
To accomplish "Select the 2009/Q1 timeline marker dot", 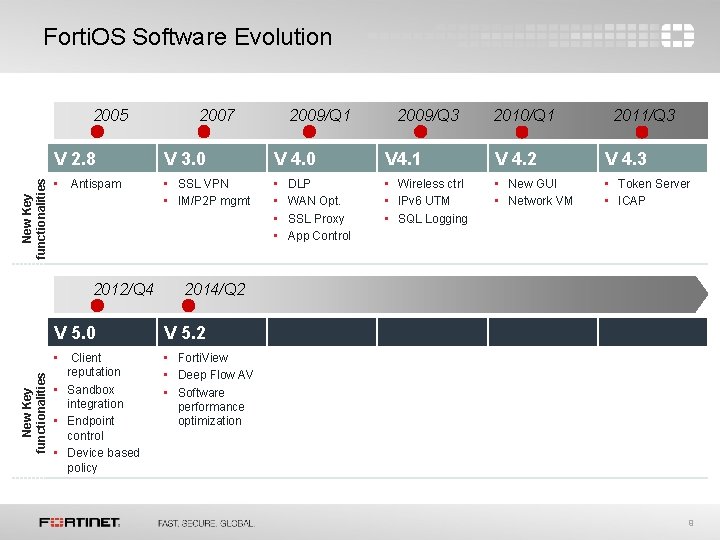I will [x=309, y=132].
